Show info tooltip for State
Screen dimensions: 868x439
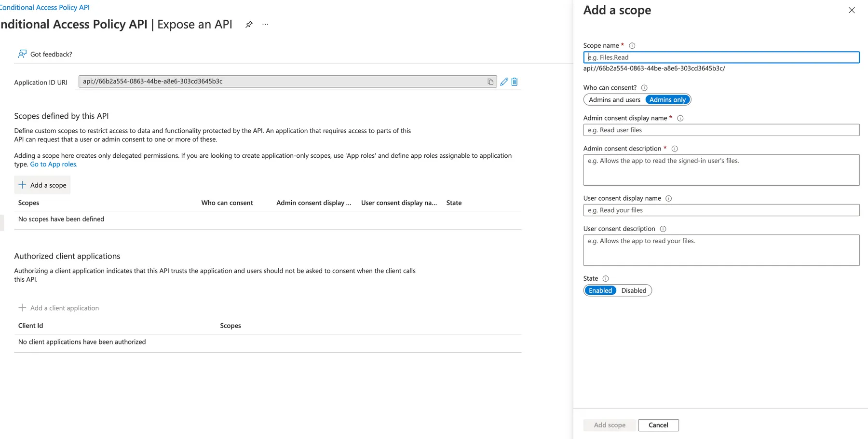tap(606, 278)
